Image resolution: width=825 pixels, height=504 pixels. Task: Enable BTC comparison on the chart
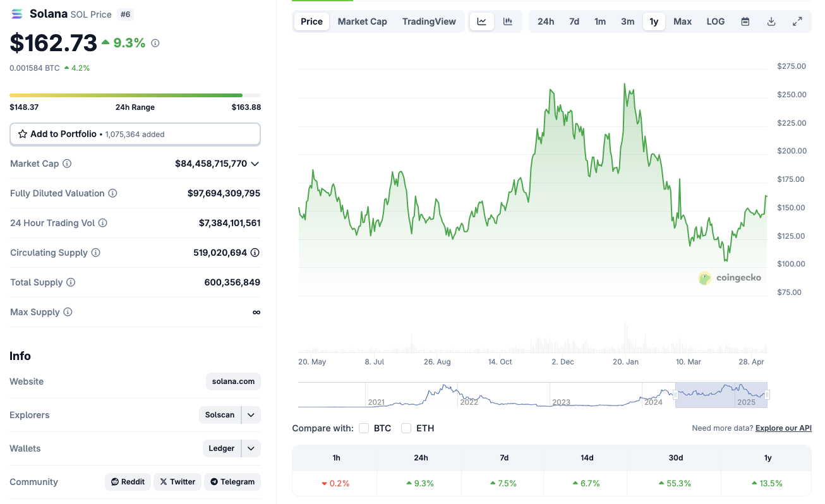pos(364,428)
